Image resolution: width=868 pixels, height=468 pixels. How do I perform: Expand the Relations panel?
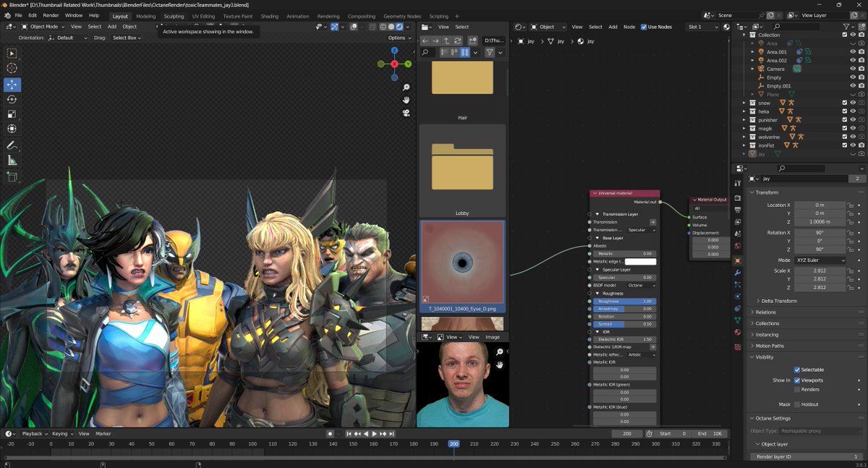pos(765,312)
